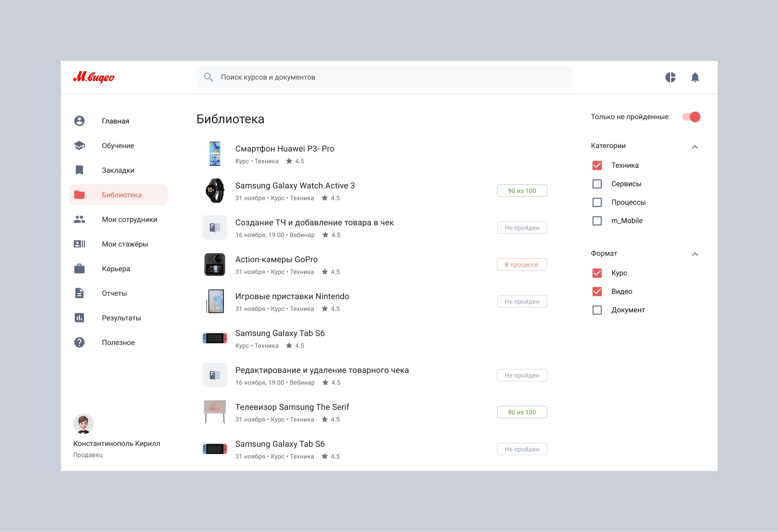Click the M.Видео logo
778x532 pixels.
click(x=94, y=77)
